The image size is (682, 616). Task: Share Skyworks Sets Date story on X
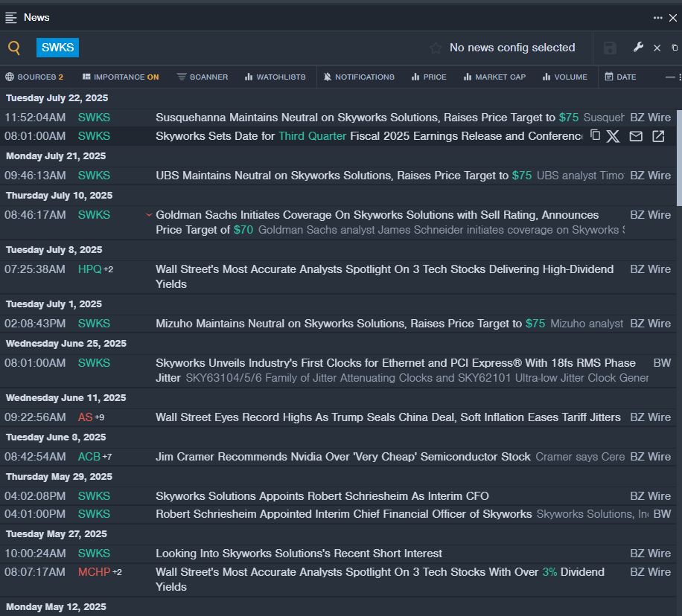(613, 136)
